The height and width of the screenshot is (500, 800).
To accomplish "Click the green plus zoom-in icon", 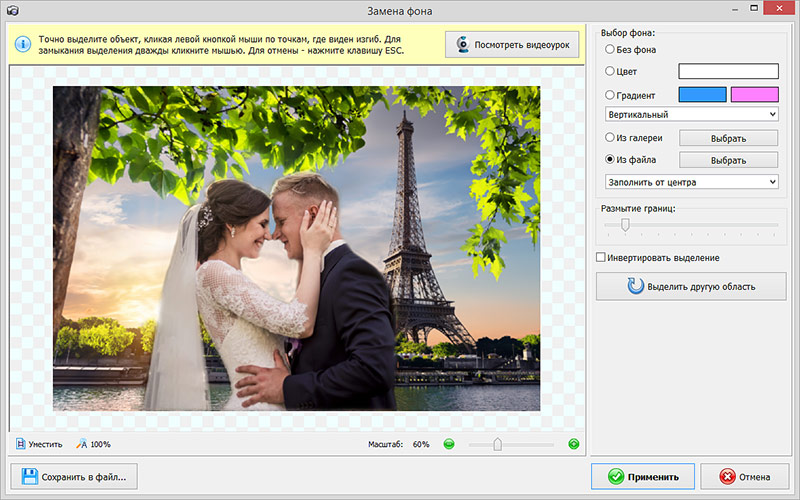I will (x=573, y=444).
